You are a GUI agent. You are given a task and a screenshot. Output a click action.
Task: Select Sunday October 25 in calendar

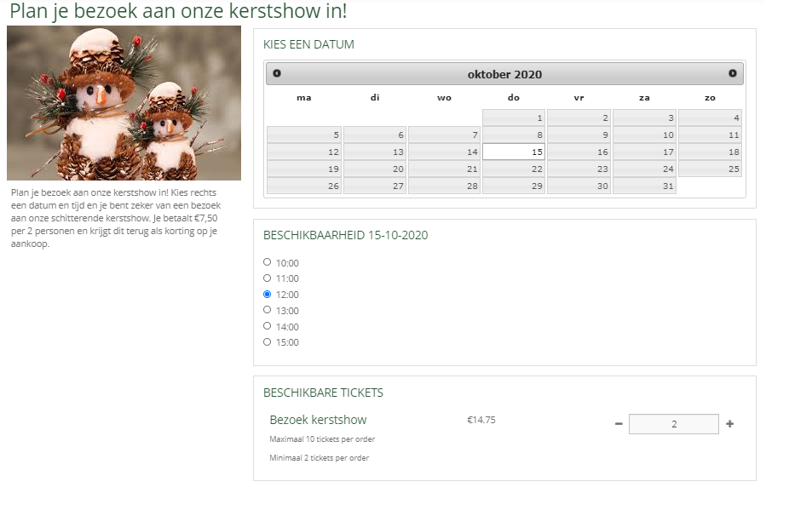[x=710, y=169]
